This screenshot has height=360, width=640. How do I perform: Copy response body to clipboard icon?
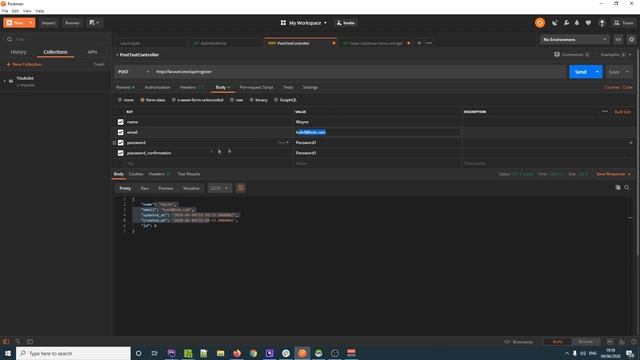[x=618, y=187]
